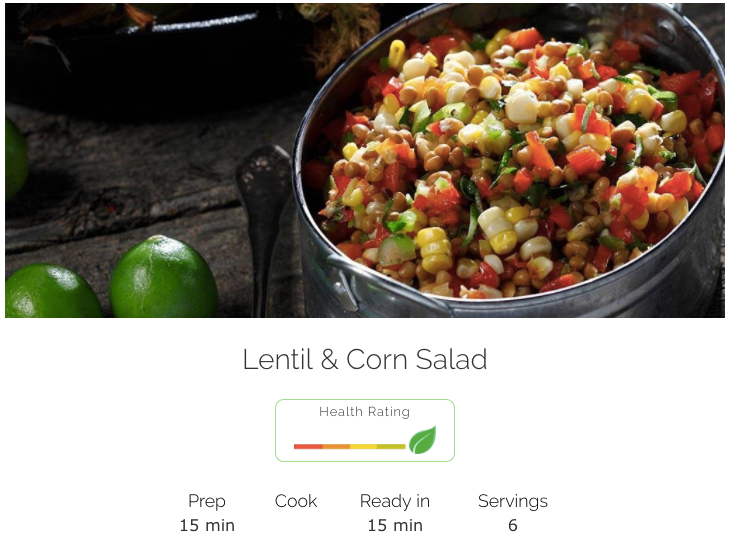Viewport: 729px width, 545px height.
Task: Click the servings count 6
Action: pos(513,525)
